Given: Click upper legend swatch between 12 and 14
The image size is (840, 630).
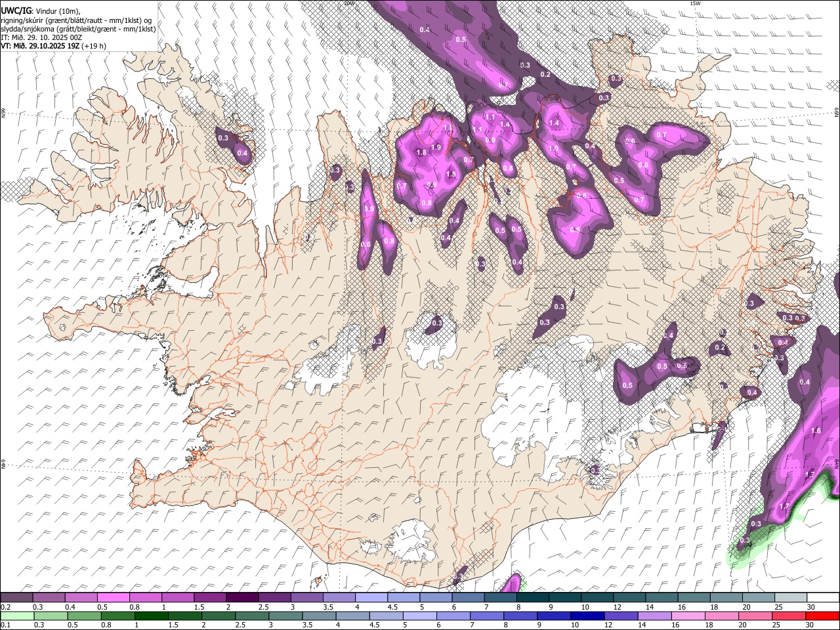Looking at the screenshot, I should coord(630,597).
